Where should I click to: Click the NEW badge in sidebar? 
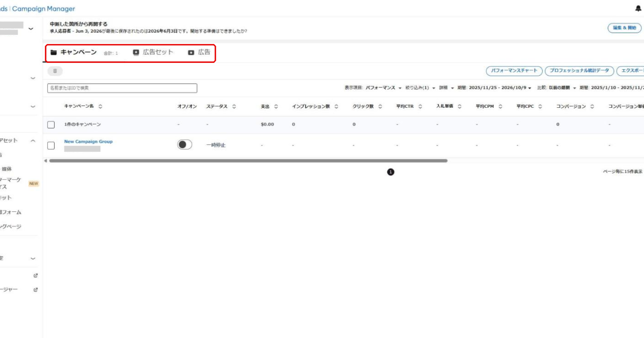[x=34, y=183]
